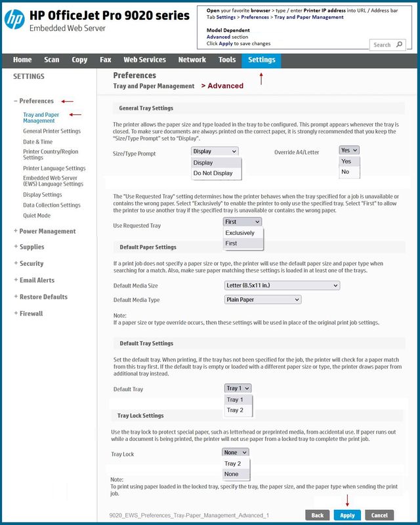Image resolution: width=420 pixels, height=525 pixels.
Task: Click the search magnifier icon
Action: tap(399, 45)
